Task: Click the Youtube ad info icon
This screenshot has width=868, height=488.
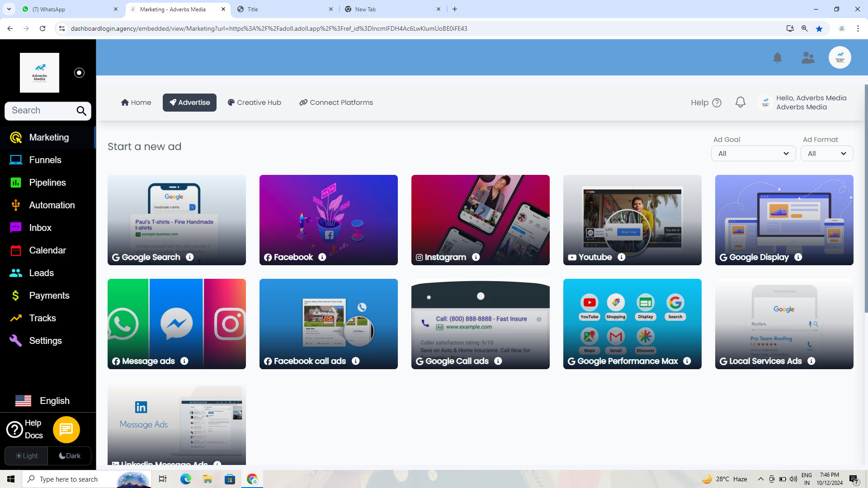Action: (621, 257)
